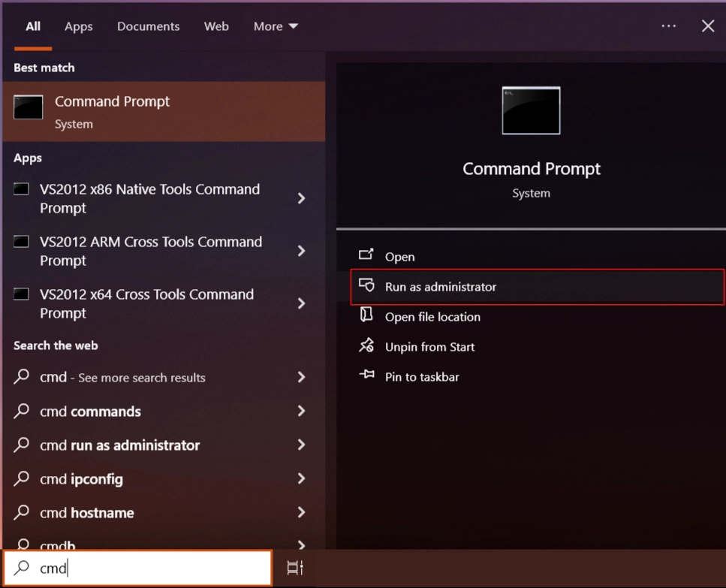Click the Run as administrator shield icon
726x588 pixels.
[366, 285]
